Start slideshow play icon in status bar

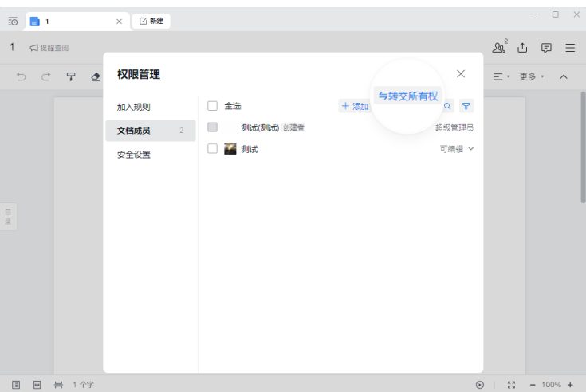pos(480,385)
